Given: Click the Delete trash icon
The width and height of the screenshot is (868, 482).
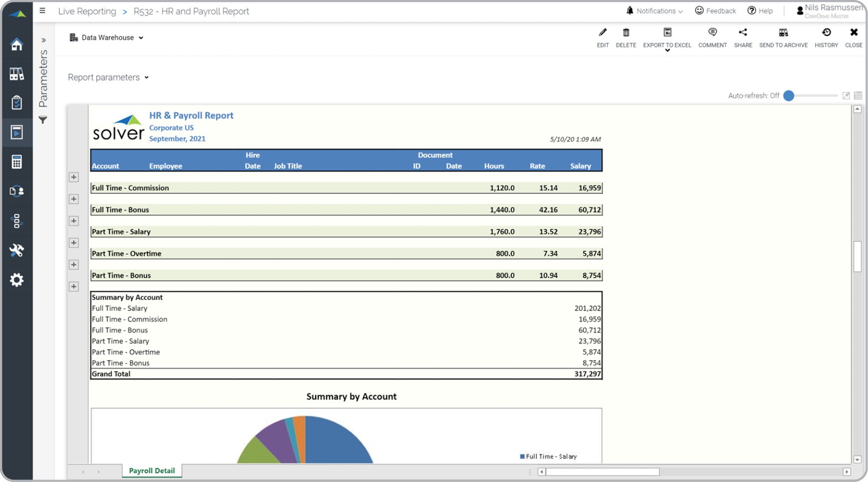Looking at the screenshot, I should coord(626,33).
